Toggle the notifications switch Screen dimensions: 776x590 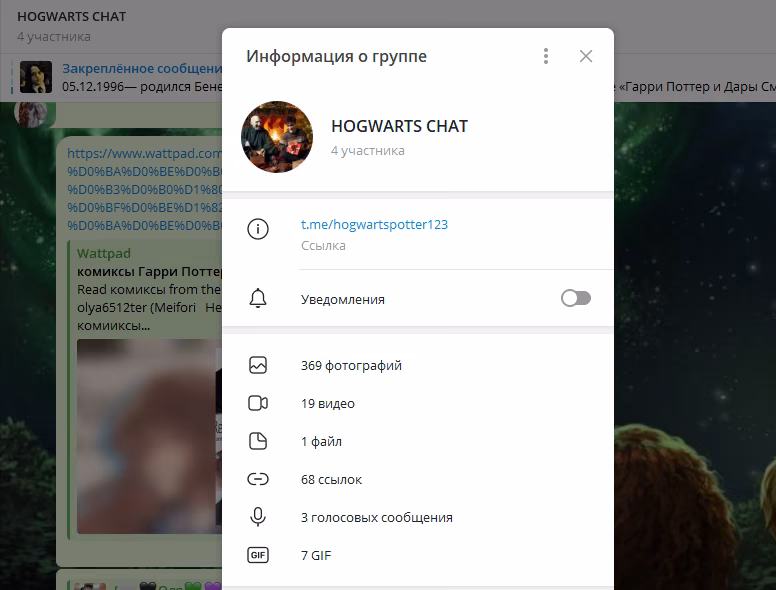pyautogui.click(x=576, y=298)
